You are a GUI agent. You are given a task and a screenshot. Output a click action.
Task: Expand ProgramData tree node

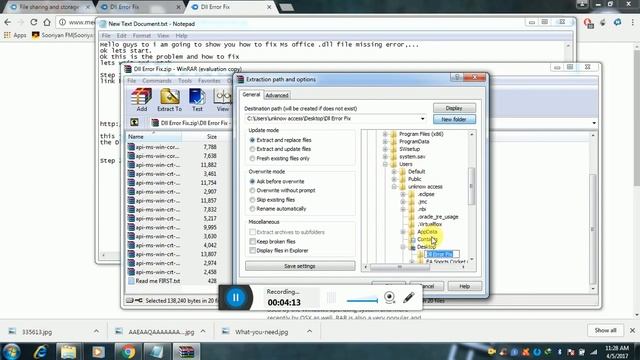[x=385, y=142]
